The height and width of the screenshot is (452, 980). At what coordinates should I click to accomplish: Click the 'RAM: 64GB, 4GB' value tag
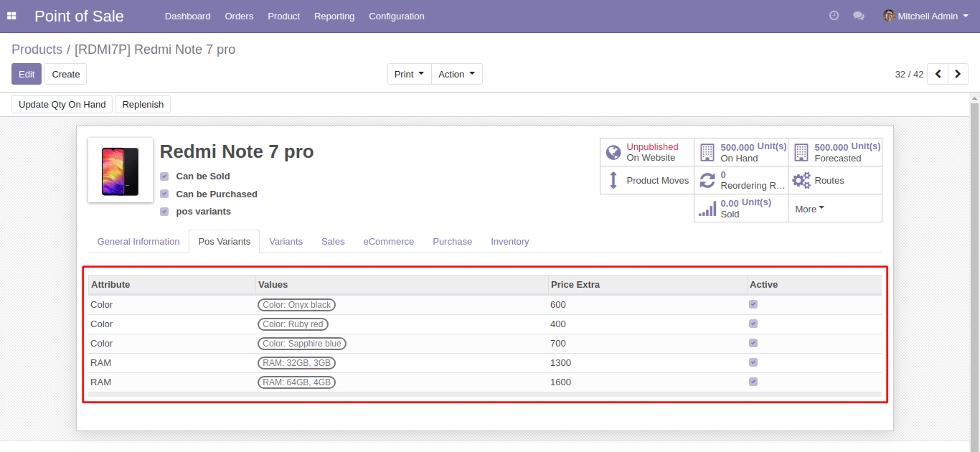click(x=297, y=382)
